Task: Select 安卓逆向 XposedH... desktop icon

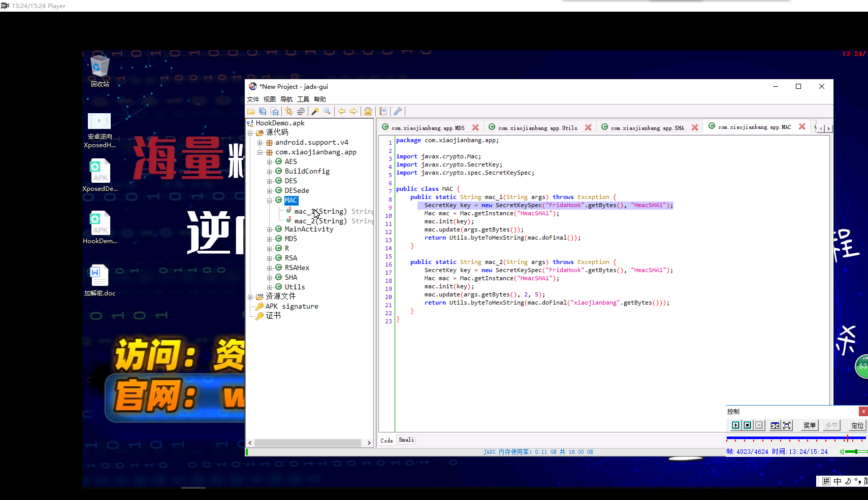Action: click(x=100, y=130)
